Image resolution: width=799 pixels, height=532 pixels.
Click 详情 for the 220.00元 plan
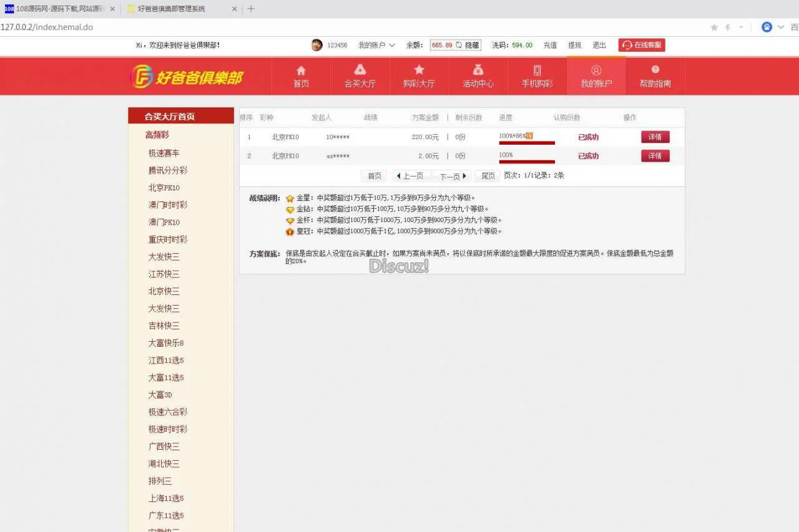(655, 137)
